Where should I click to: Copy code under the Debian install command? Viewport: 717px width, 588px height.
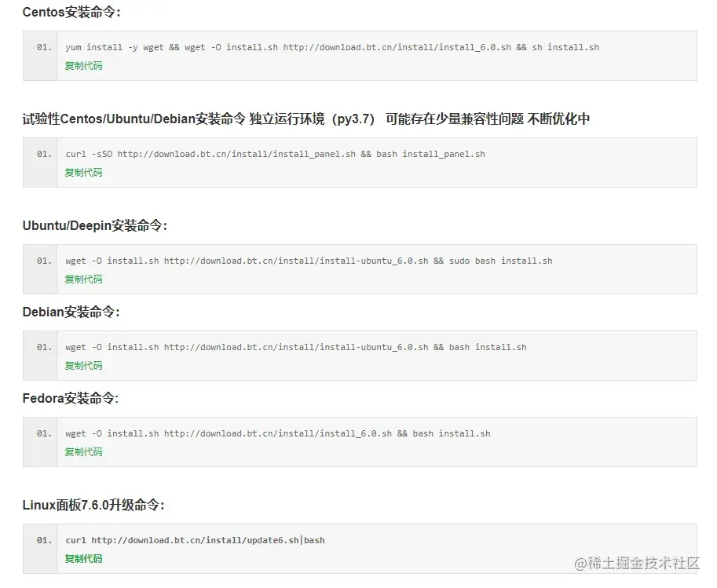click(84, 365)
